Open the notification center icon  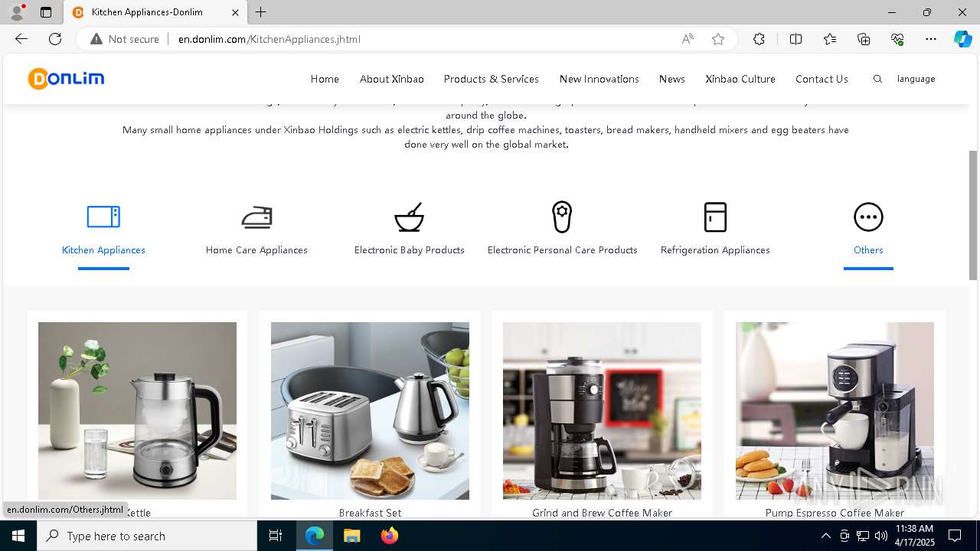tap(955, 536)
